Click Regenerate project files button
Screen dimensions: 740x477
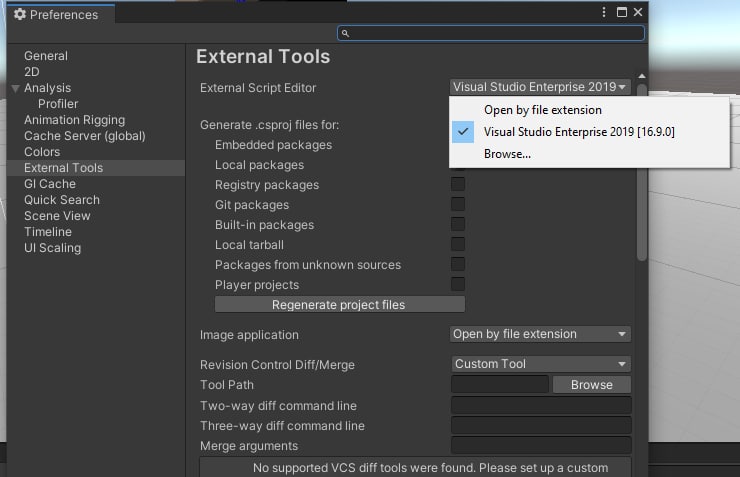coord(340,305)
